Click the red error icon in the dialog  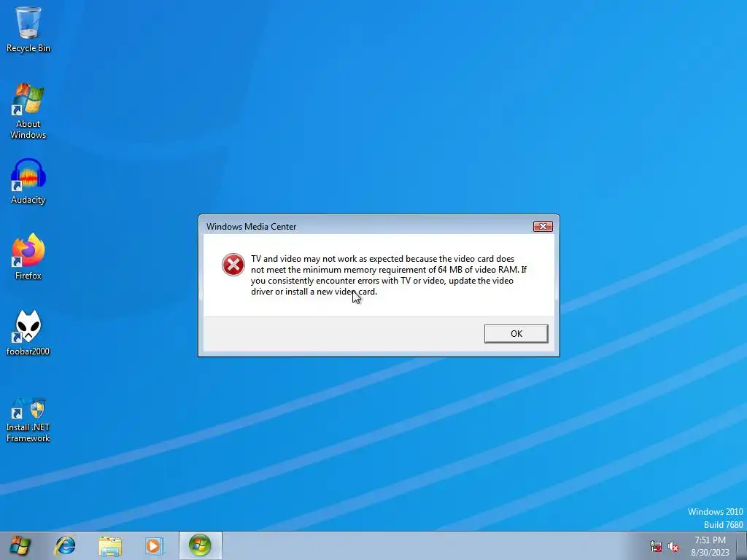pos(233,264)
